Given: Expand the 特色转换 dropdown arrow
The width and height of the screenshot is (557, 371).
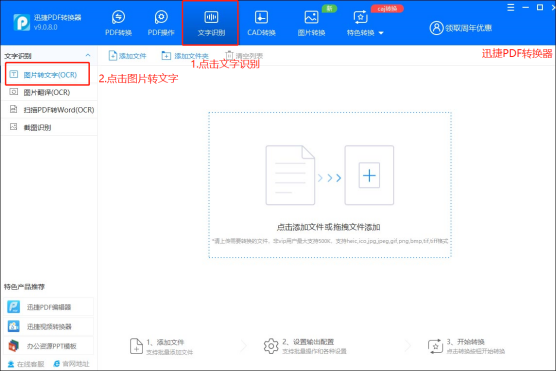Looking at the screenshot, I should [381, 33].
